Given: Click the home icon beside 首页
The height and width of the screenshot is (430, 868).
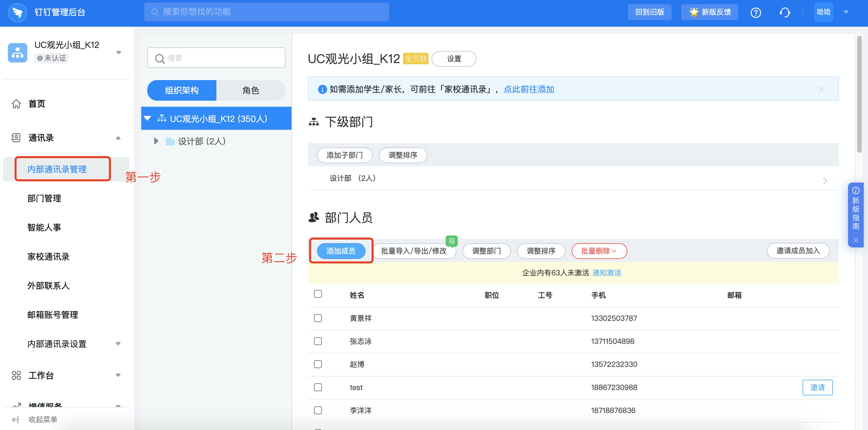Looking at the screenshot, I should click(x=16, y=103).
